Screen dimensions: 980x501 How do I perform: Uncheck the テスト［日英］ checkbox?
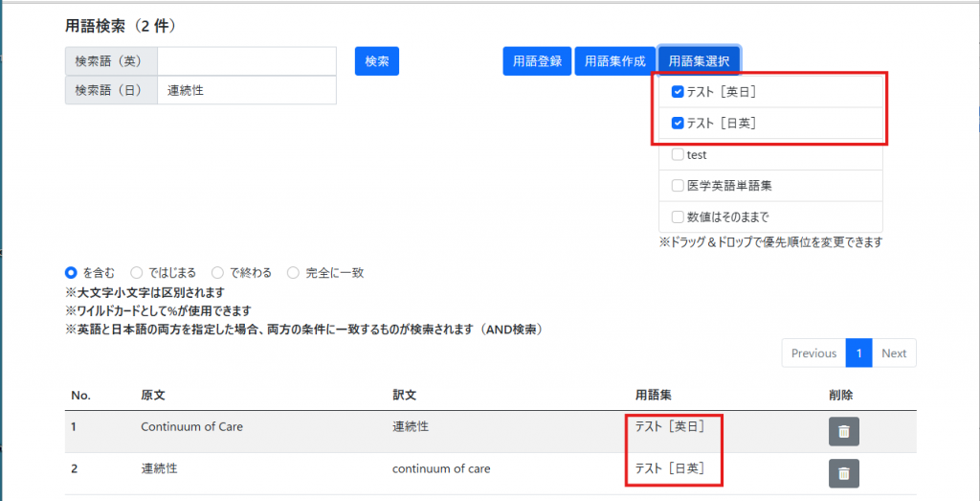coord(678,123)
